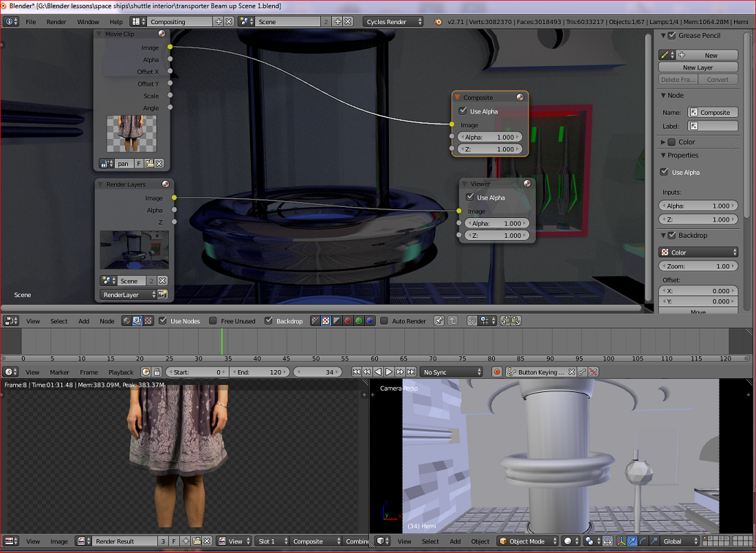The image size is (756, 553).
Task: Open the Cycles Render engine dropdown
Action: (x=393, y=22)
